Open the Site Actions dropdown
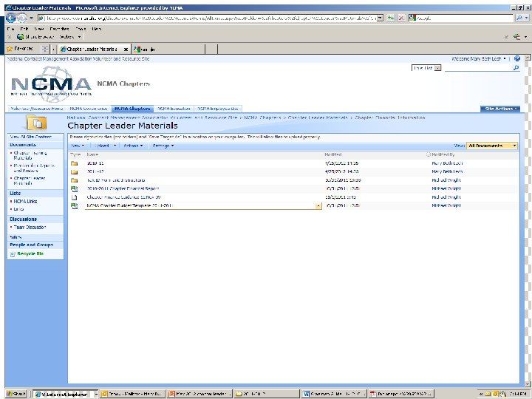 (x=499, y=109)
